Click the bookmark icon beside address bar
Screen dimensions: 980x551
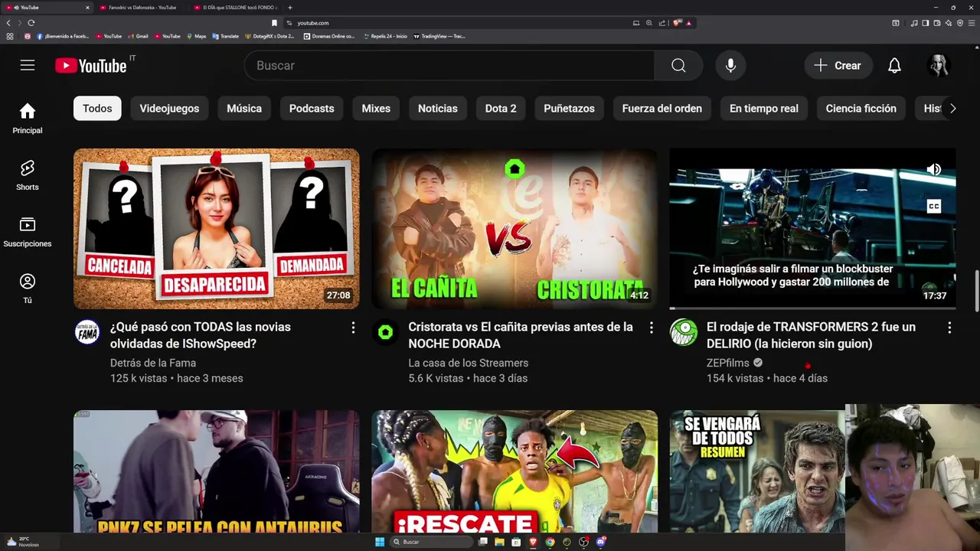point(274,23)
